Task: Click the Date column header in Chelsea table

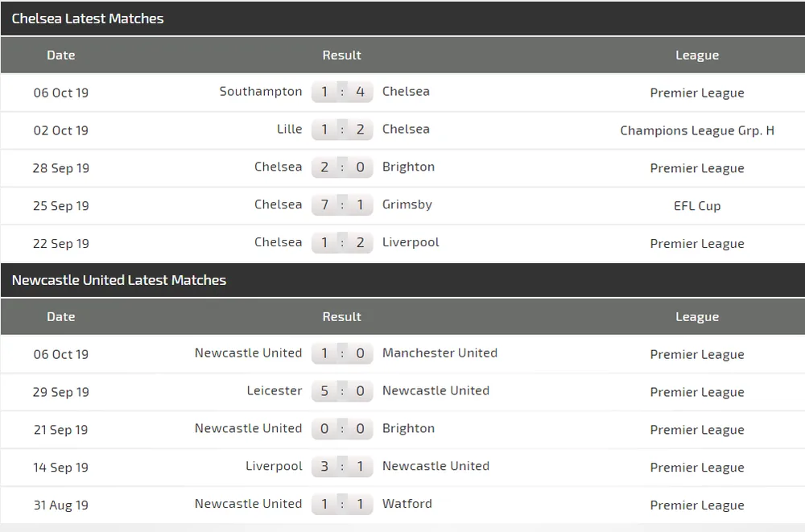Action: coord(61,56)
